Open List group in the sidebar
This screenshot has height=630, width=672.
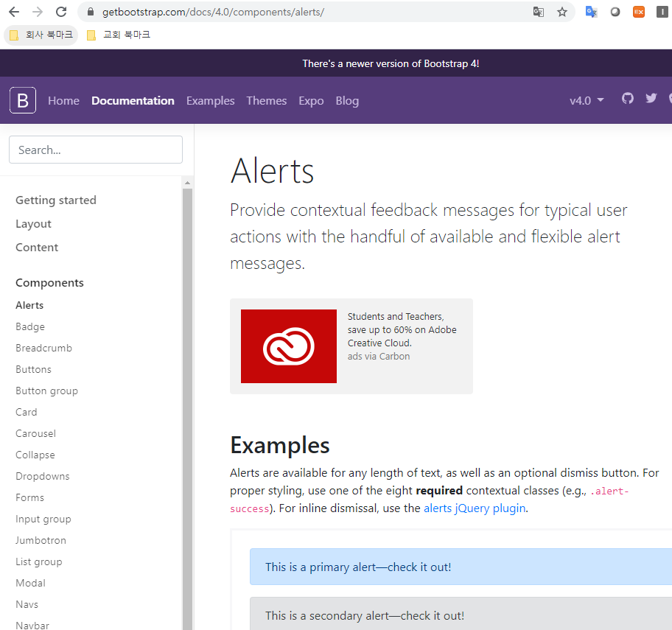(38, 562)
